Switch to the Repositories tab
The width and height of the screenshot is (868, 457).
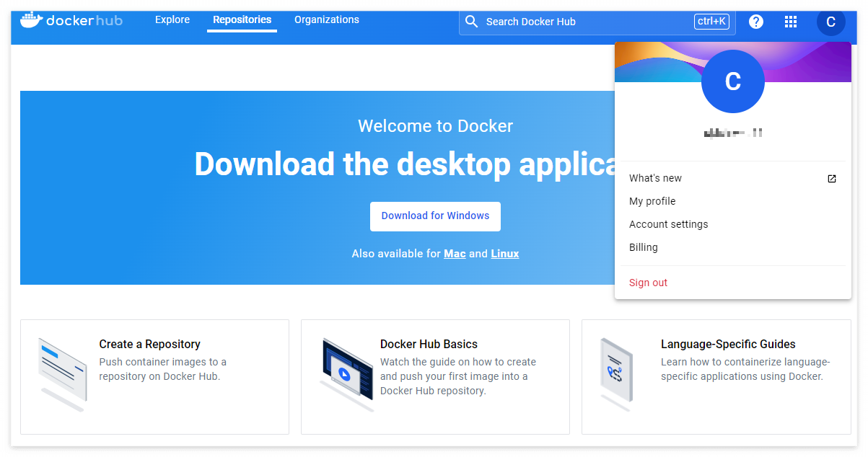[x=242, y=20]
